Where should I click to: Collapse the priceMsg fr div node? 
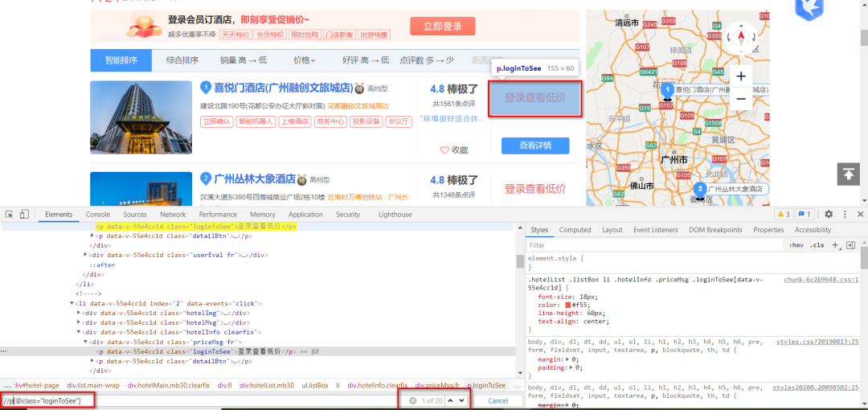pyautogui.click(x=86, y=342)
